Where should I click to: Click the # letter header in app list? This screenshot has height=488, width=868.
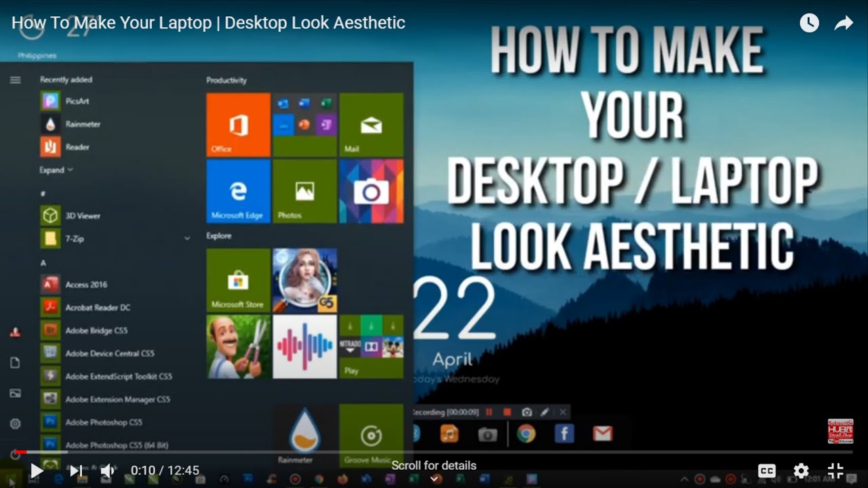[x=43, y=193]
